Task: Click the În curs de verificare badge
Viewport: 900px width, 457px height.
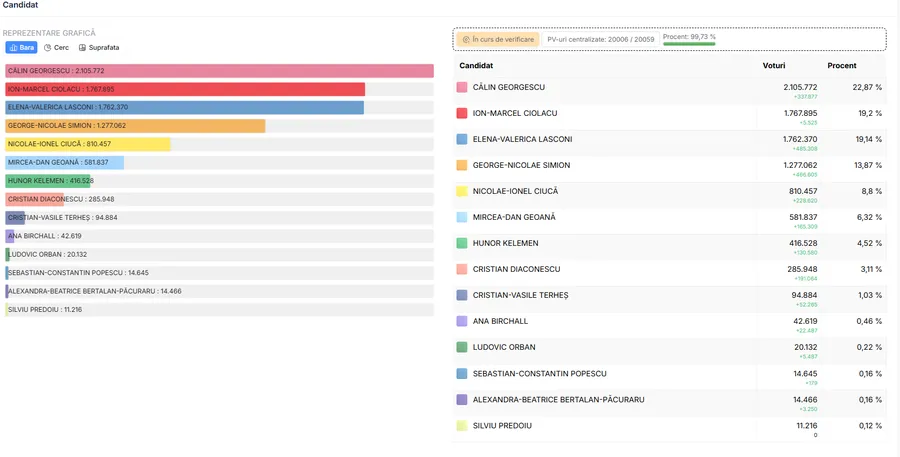Action: (x=498, y=39)
